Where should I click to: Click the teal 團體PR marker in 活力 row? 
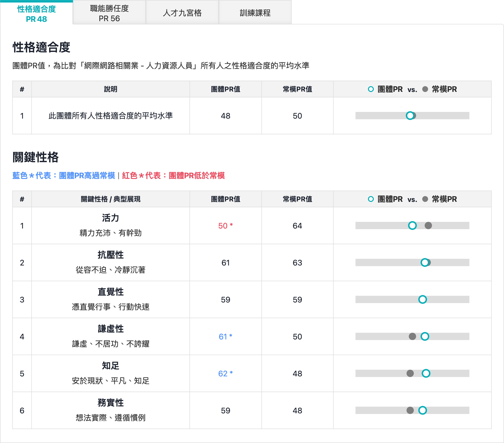(412, 225)
